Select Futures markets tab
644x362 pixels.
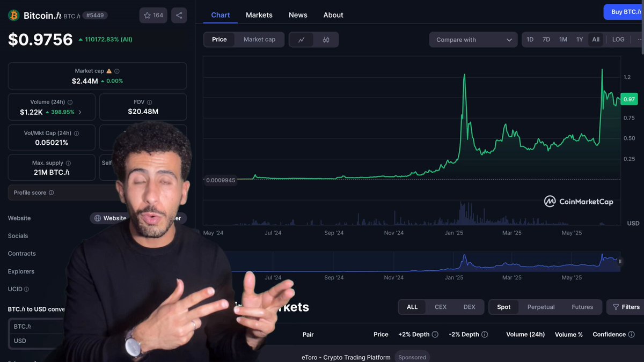click(582, 307)
